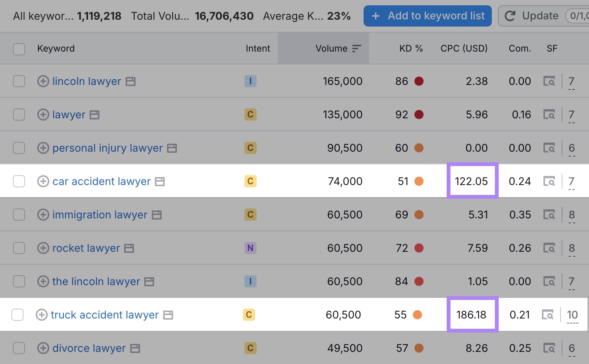The image size is (589, 364).
Task: Open the "immigration lawyer" keyword link
Action: pos(100,214)
